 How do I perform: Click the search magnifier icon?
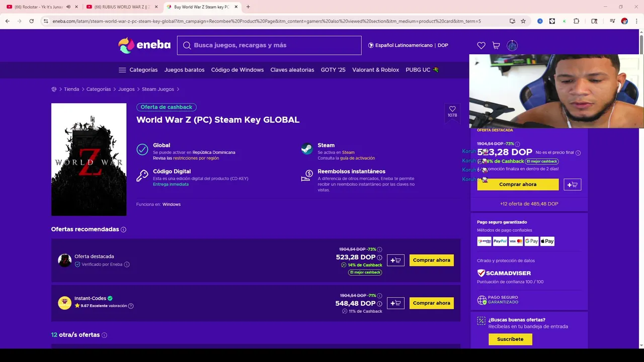tap(187, 45)
